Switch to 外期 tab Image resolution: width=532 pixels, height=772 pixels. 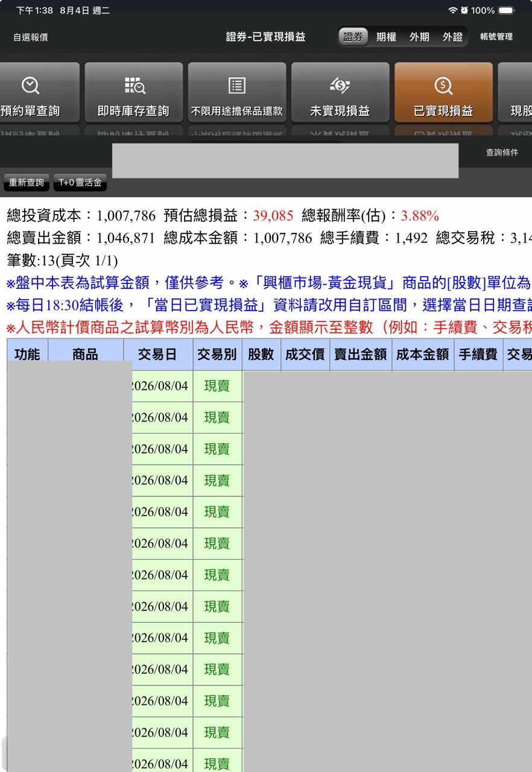pyautogui.click(x=419, y=37)
